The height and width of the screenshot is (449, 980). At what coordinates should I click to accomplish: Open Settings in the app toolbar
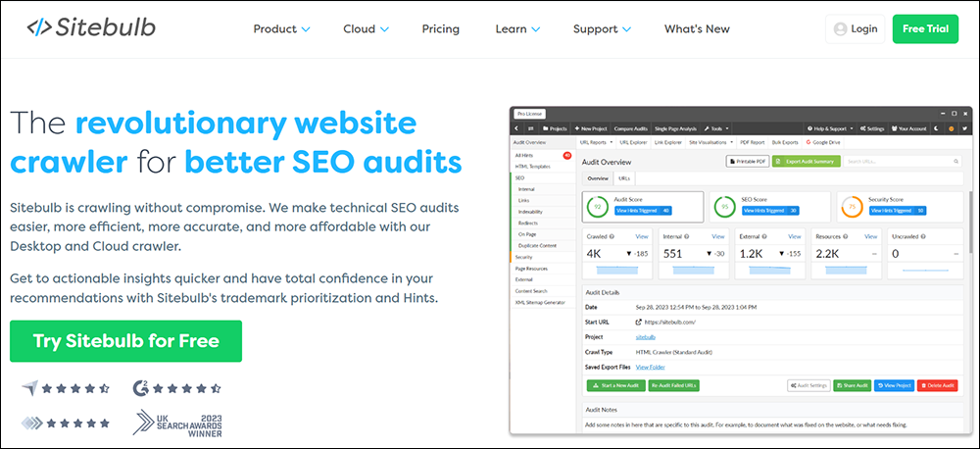[x=872, y=128]
